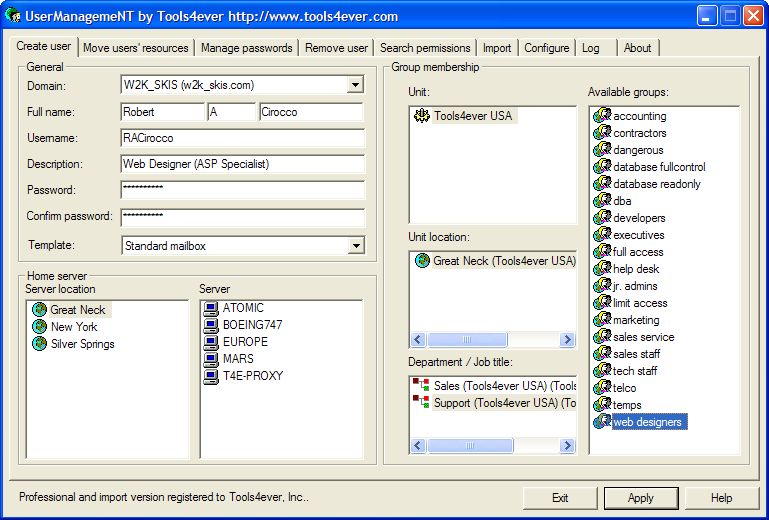Viewport: 769px width, 520px height.
Task: Click the limit access group icon
Action: 602,303
